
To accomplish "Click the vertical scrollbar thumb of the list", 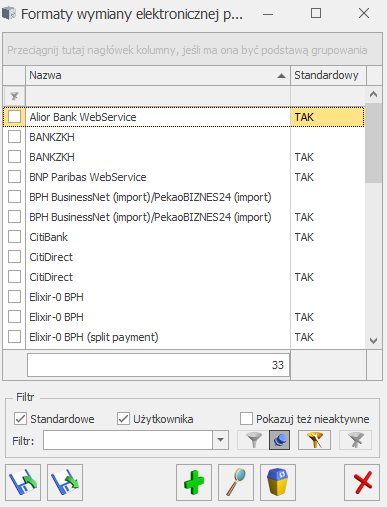I will pyautogui.click(x=373, y=143).
